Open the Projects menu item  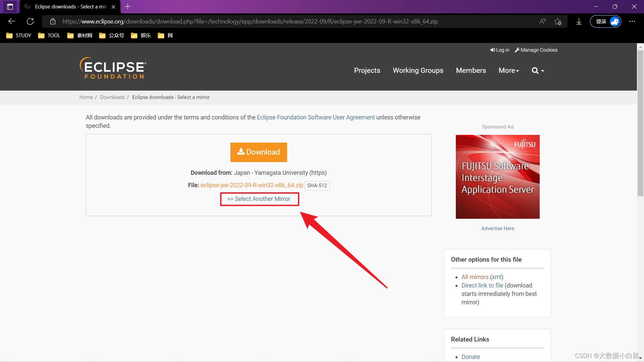[x=367, y=70]
